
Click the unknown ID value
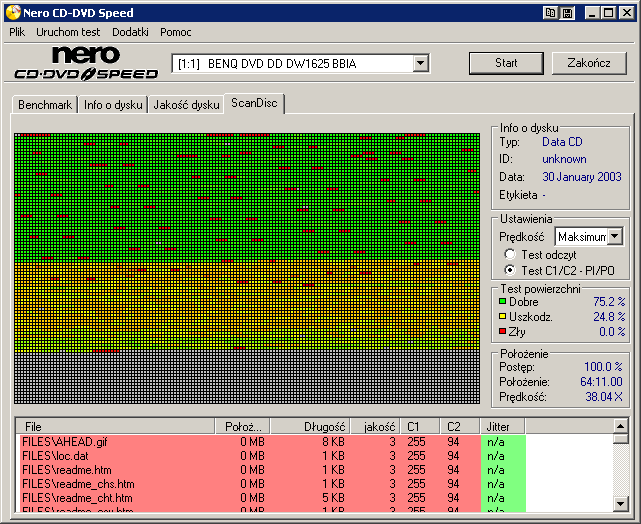pos(564,159)
